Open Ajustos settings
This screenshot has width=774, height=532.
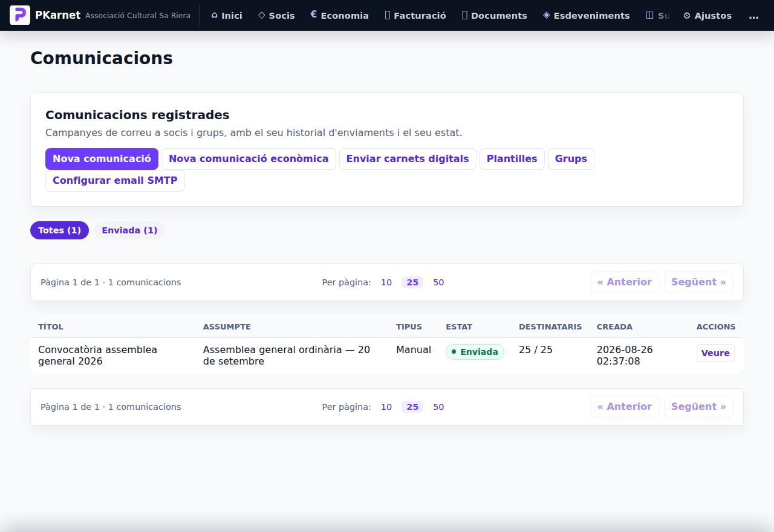(x=707, y=16)
